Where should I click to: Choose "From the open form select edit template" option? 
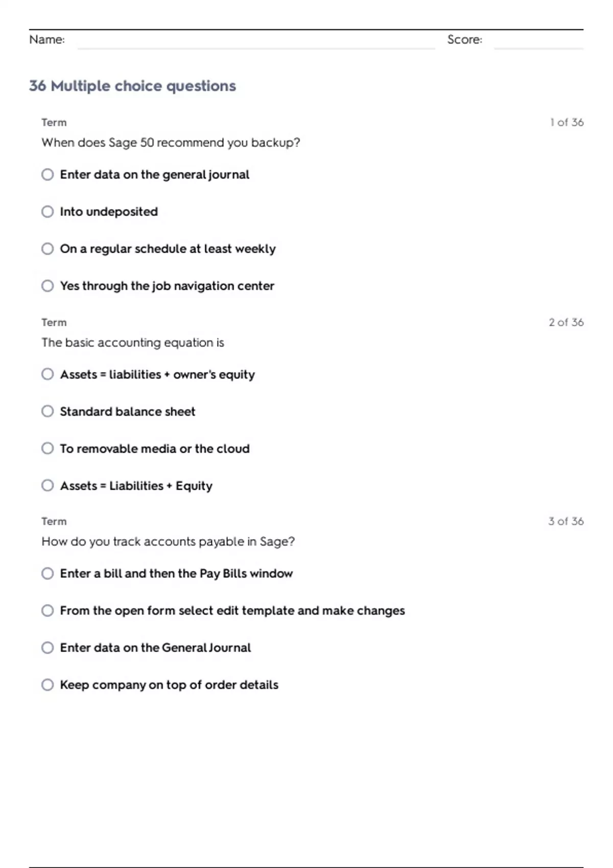click(x=48, y=611)
